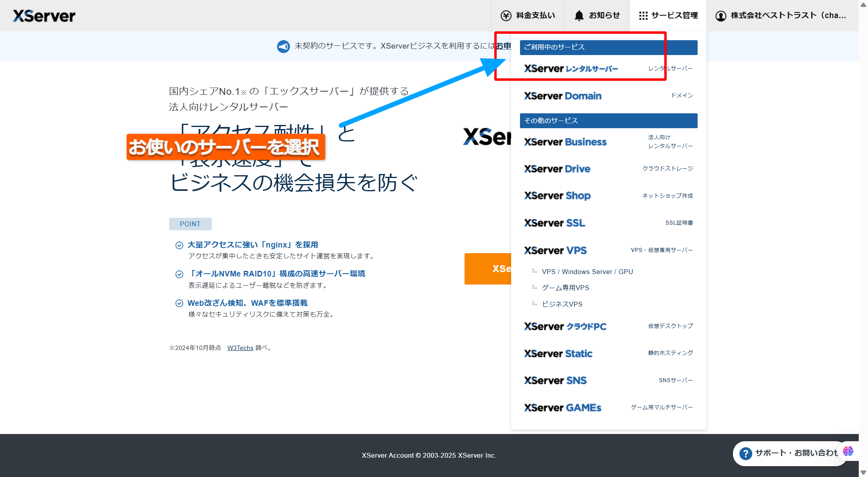Screen dimensions: 868x477
Task: Choose ビジネスVPS sub-item
Action: pos(562,305)
